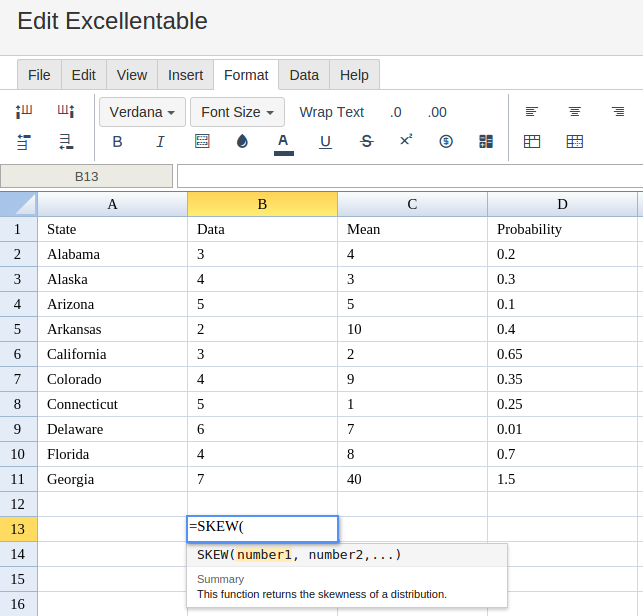Align text to the left
This screenshot has width=643, height=616.
click(532, 112)
